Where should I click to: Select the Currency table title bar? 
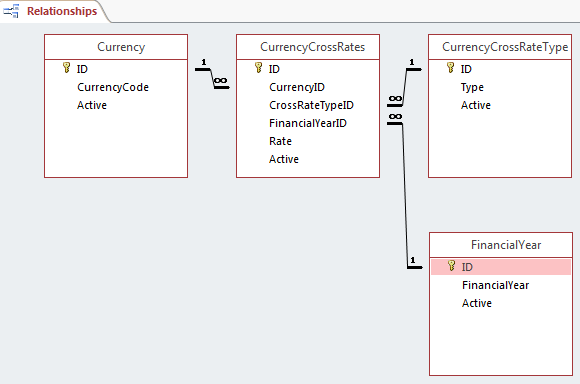point(116,47)
